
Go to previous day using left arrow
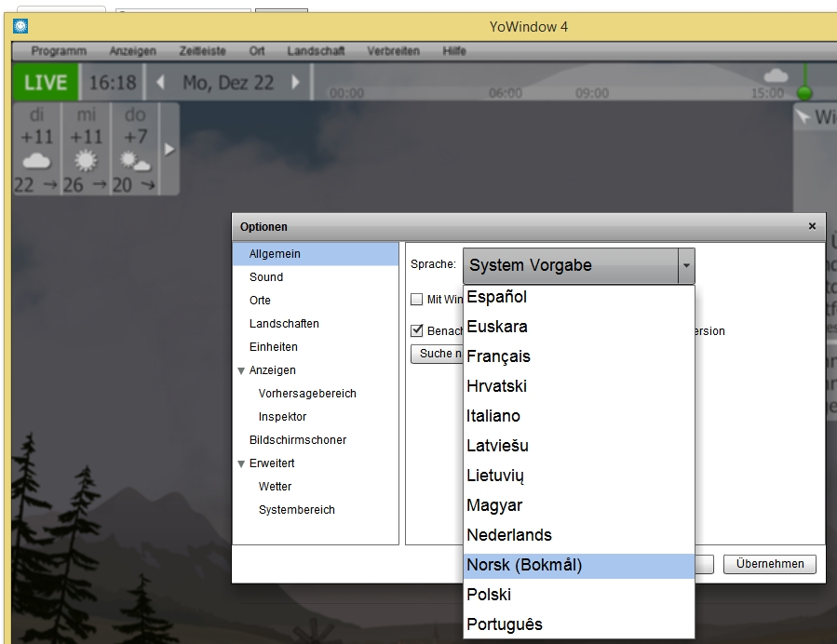160,83
